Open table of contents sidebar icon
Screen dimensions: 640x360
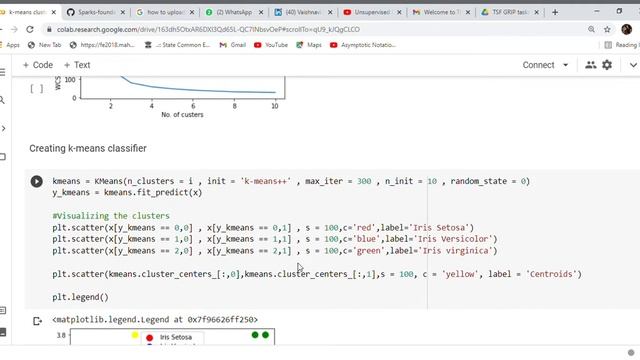click(x=2, y=72)
